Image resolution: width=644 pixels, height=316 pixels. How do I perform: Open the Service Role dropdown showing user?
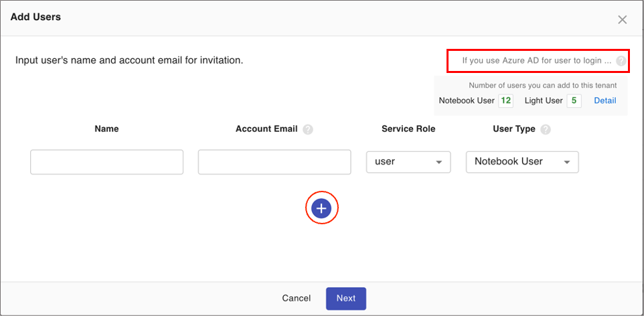(x=408, y=162)
